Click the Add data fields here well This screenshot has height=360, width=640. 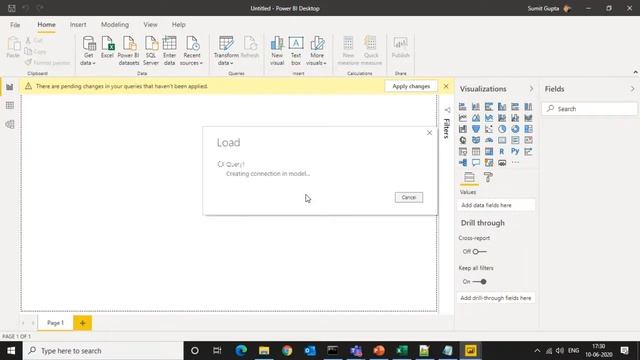(496, 205)
